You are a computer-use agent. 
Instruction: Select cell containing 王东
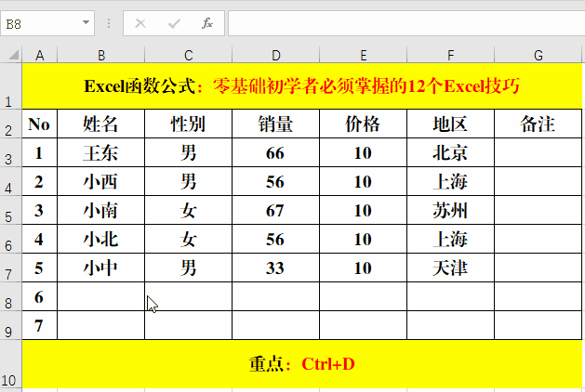point(100,153)
